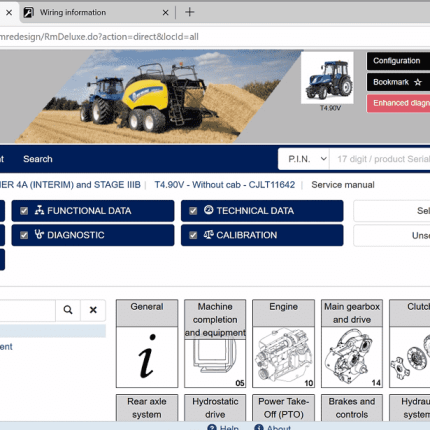The width and height of the screenshot is (430, 430).
Task: Click the Service manual breadcrumb text
Action: tap(343, 185)
